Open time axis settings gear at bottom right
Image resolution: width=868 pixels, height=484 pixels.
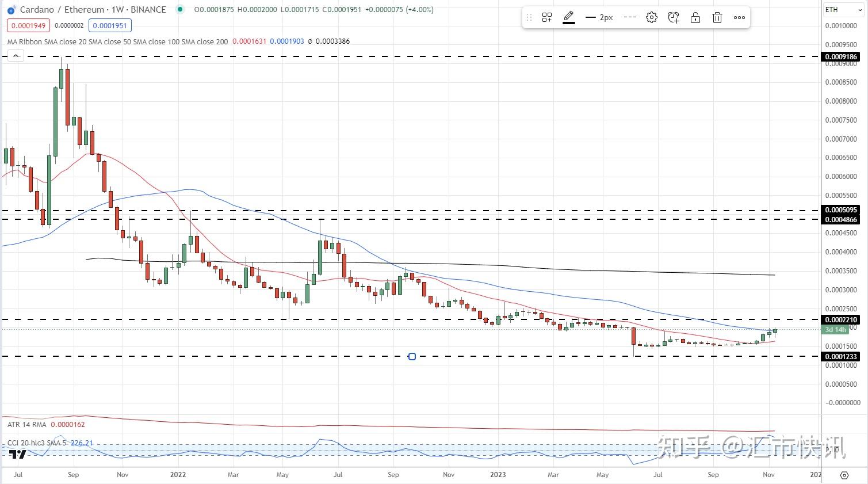point(844,475)
